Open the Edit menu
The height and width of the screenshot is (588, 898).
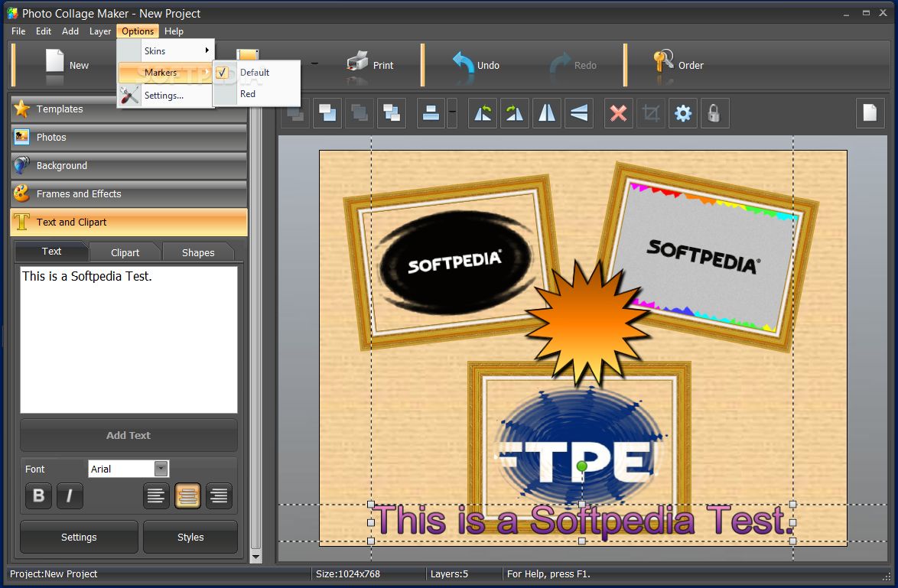(44, 31)
